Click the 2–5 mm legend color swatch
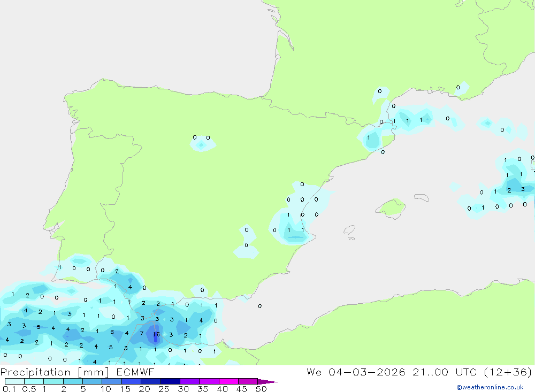Viewport: 535px width, 392px height. [73, 381]
